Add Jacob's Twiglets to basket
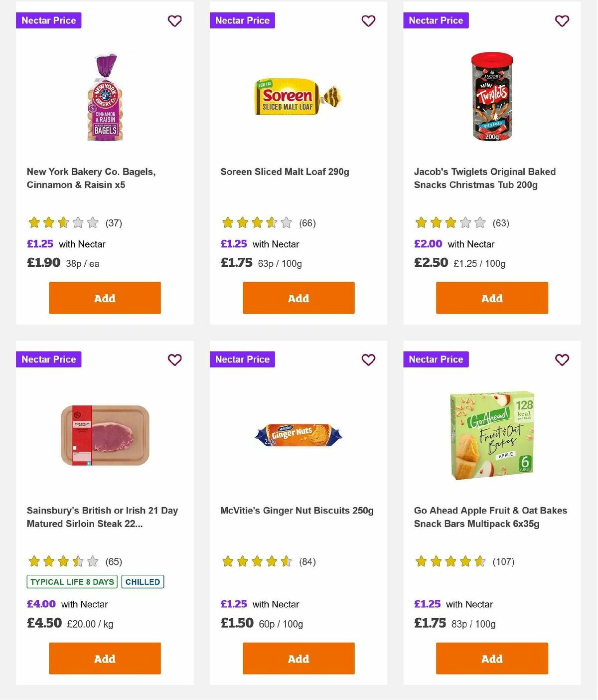This screenshot has width=598, height=700. 491,298
